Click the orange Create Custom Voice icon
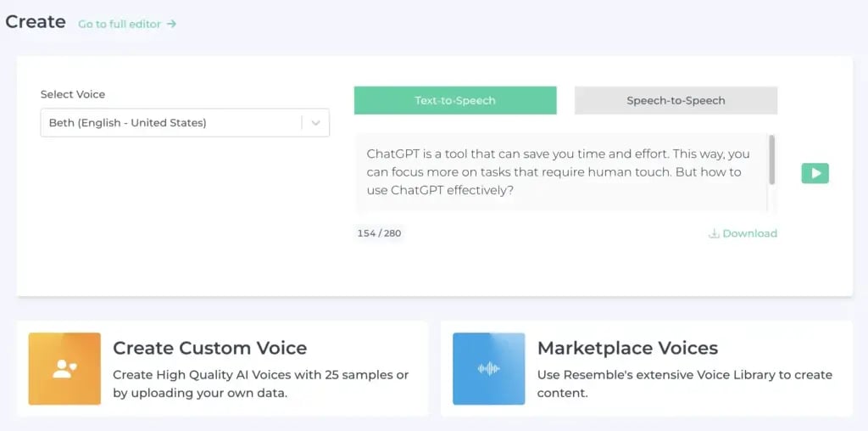868x431 pixels. point(64,368)
